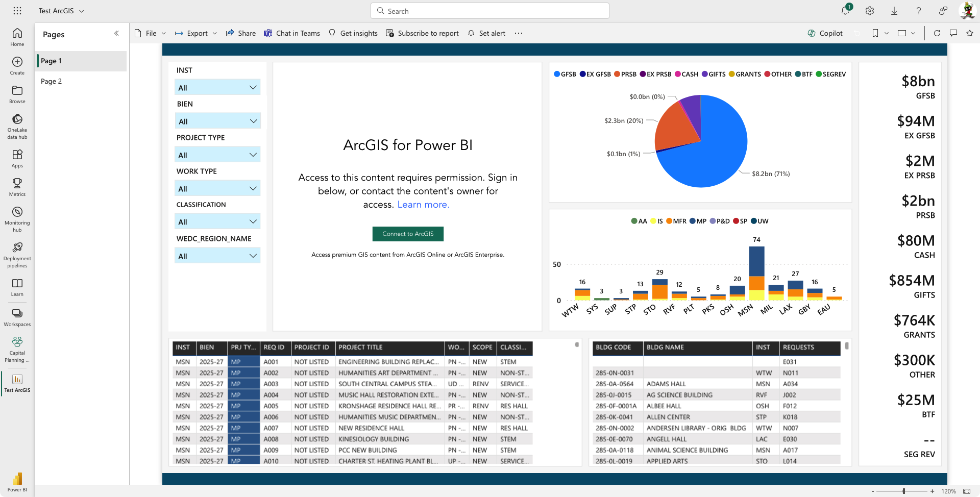Open Browse in the left navigation
The width and height of the screenshot is (980, 497).
coord(17,94)
